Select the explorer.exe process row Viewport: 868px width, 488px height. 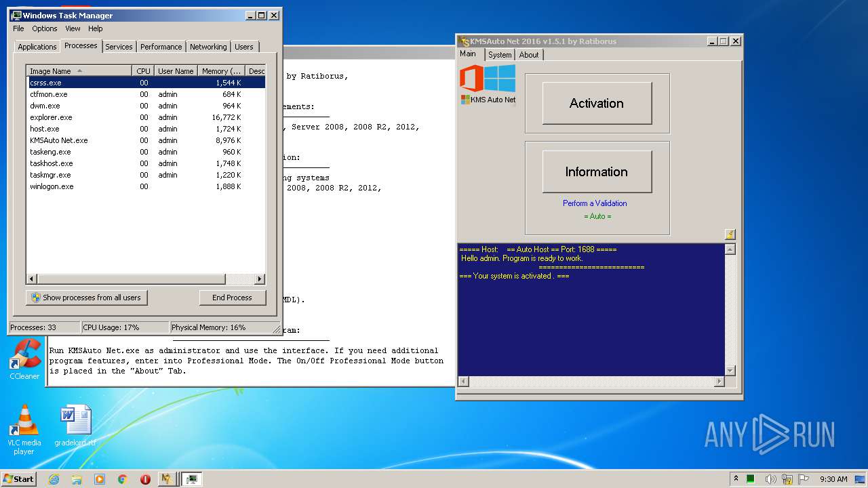[x=146, y=117]
